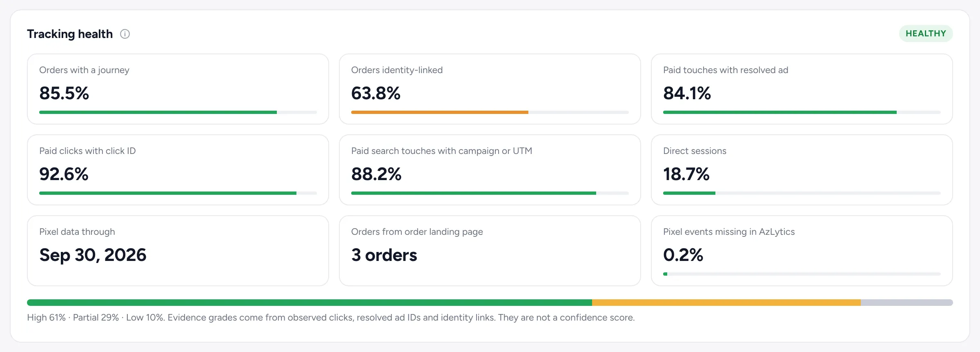Click the Tracking health heading
Viewport: 980px width, 352px height.
pos(70,34)
